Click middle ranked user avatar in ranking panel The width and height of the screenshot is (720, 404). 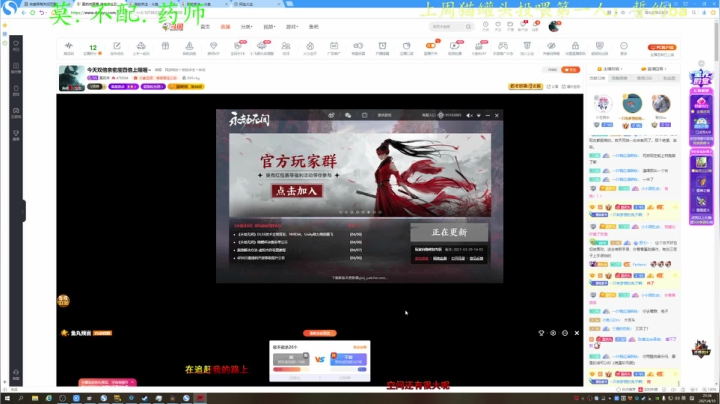(632, 103)
